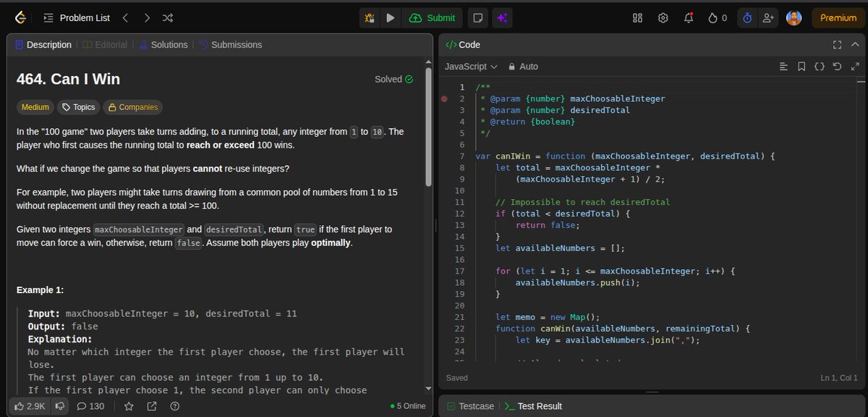868x417 pixels.
Task: Pick a random problem shuffle icon
Action: 168,17
